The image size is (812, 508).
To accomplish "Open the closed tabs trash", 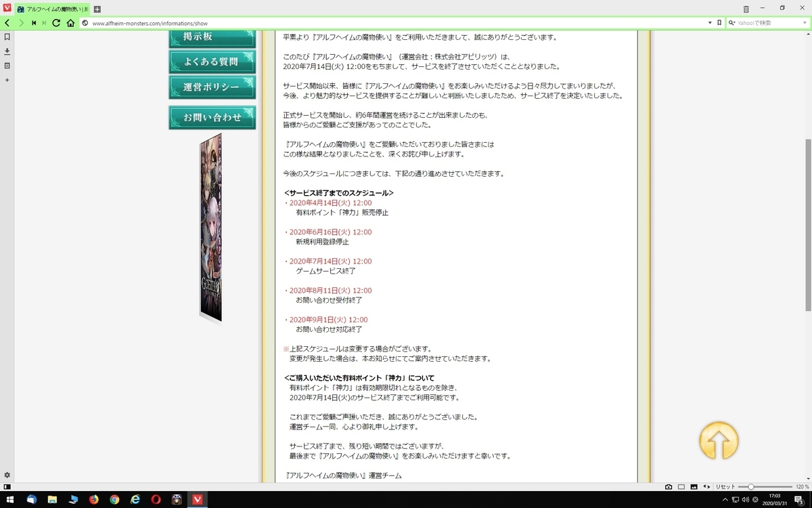I will tap(746, 9).
